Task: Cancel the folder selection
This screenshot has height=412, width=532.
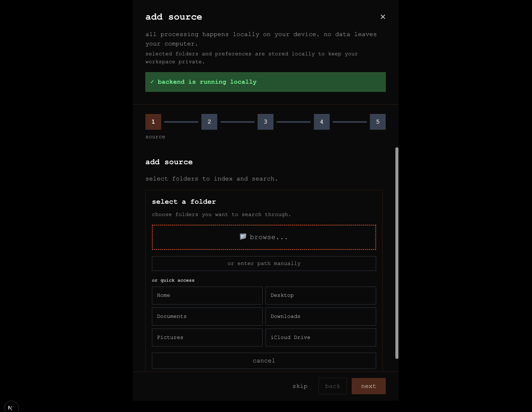Action: (x=264, y=361)
